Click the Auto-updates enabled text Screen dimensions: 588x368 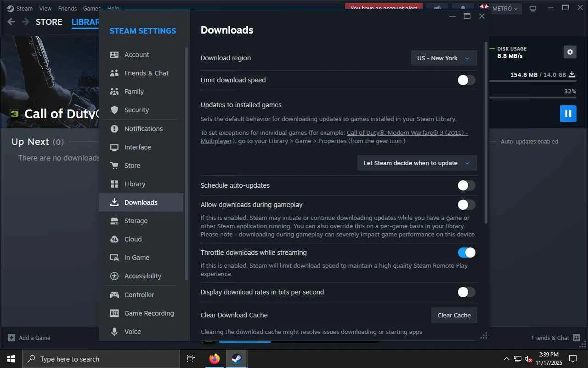click(x=529, y=142)
